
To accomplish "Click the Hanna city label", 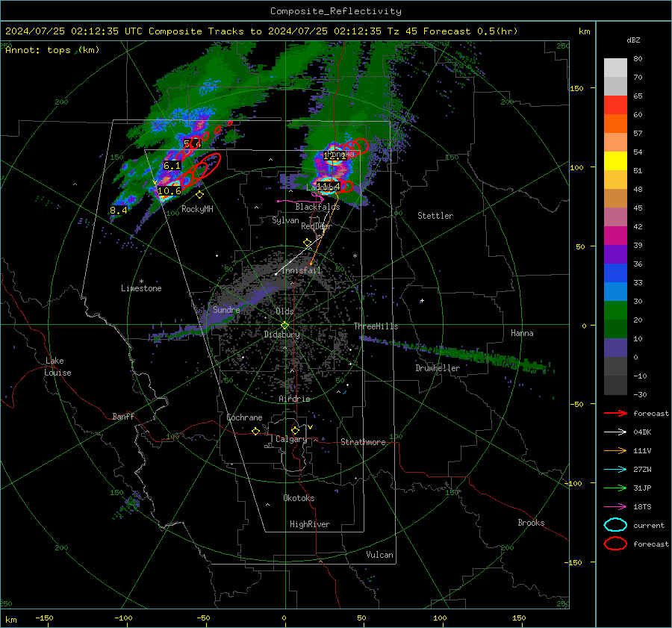I will (x=522, y=333).
